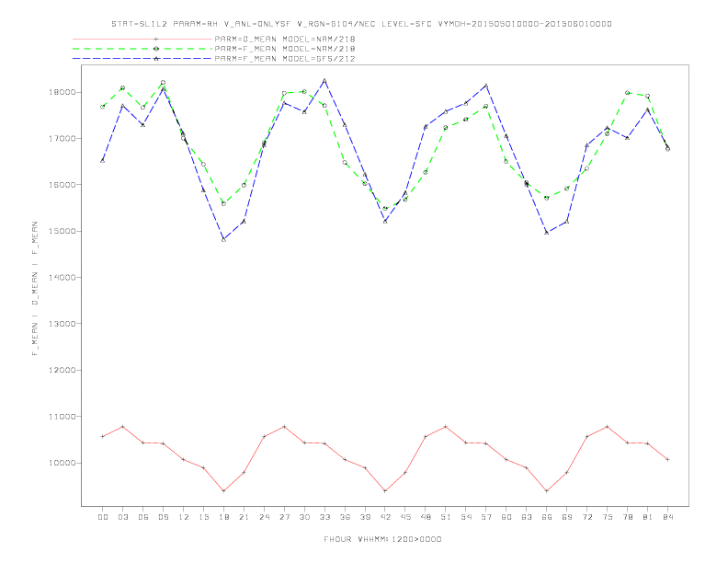Click the green dashed line sample in legend
The image size is (728, 563).
[x=142, y=49]
